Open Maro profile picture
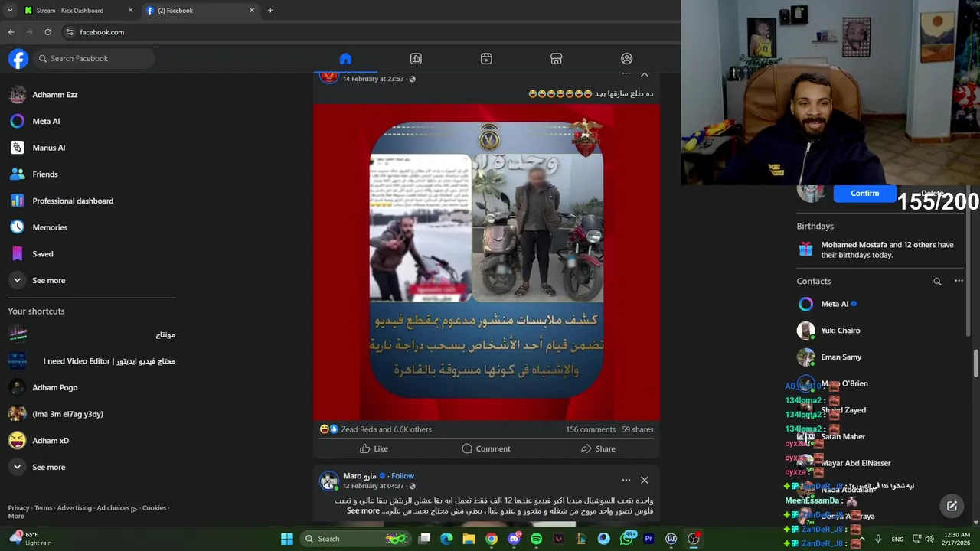Viewport: 980px width, 551px height. [329, 481]
